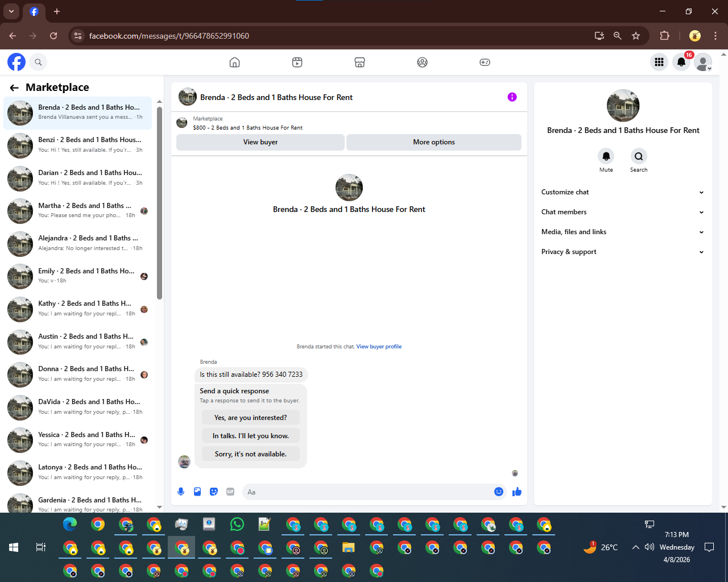Viewport: 728px width, 582px height.
Task: Click More options button
Action: point(434,142)
